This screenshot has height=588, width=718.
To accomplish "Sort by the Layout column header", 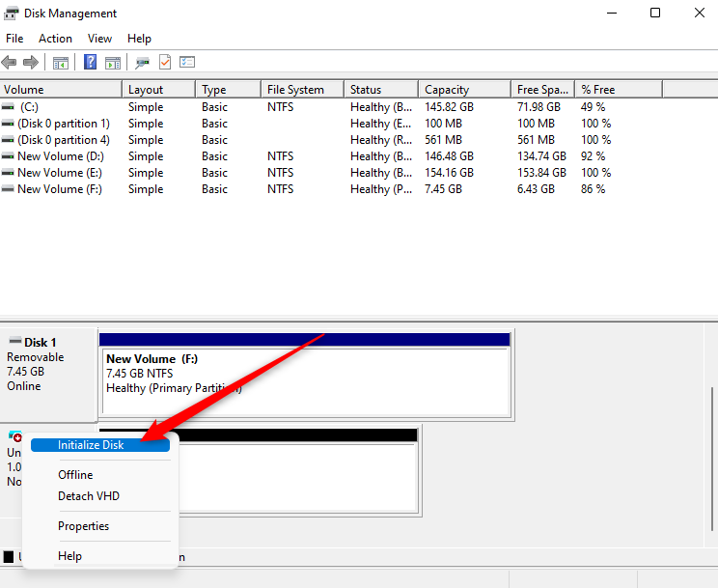I will pyautogui.click(x=159, y=90).
